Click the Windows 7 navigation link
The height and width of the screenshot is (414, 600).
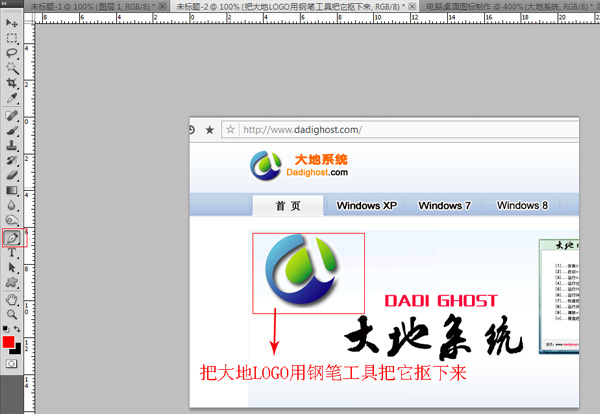[x=445, y=205]
